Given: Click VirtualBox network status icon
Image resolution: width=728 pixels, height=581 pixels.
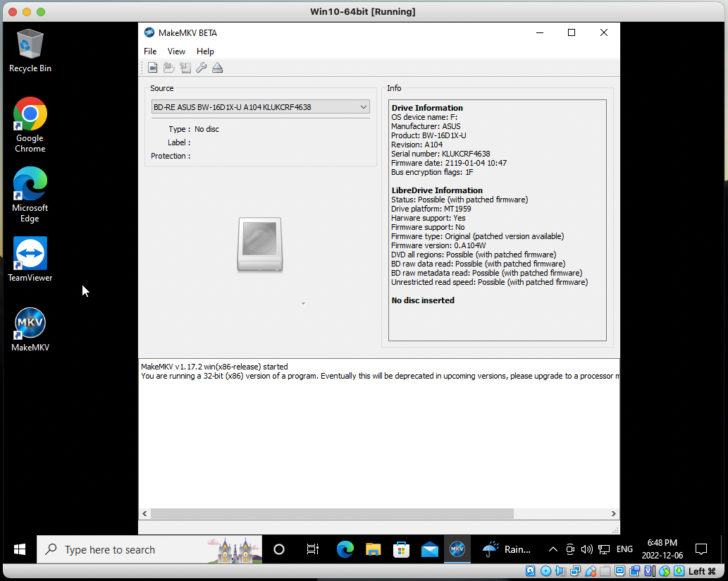Looking at the screenshot, I should pos(576,571).
